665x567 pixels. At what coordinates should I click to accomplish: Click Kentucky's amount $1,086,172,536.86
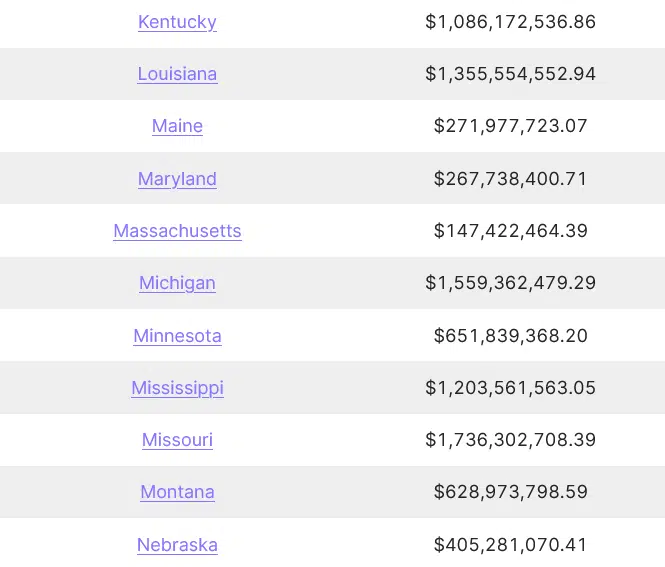pyautogui.click(x=511, y=22)
